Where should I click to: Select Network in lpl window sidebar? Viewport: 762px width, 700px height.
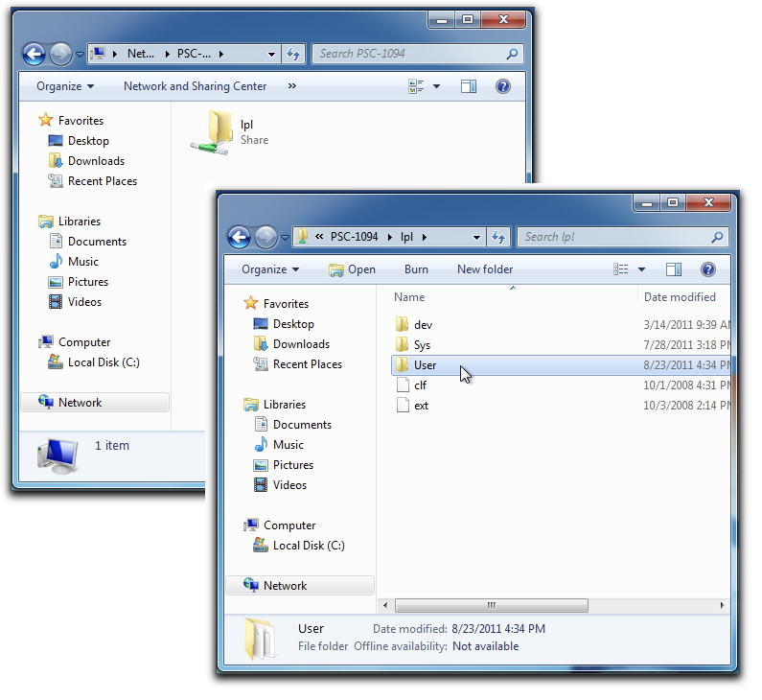[x=300, y=586]
